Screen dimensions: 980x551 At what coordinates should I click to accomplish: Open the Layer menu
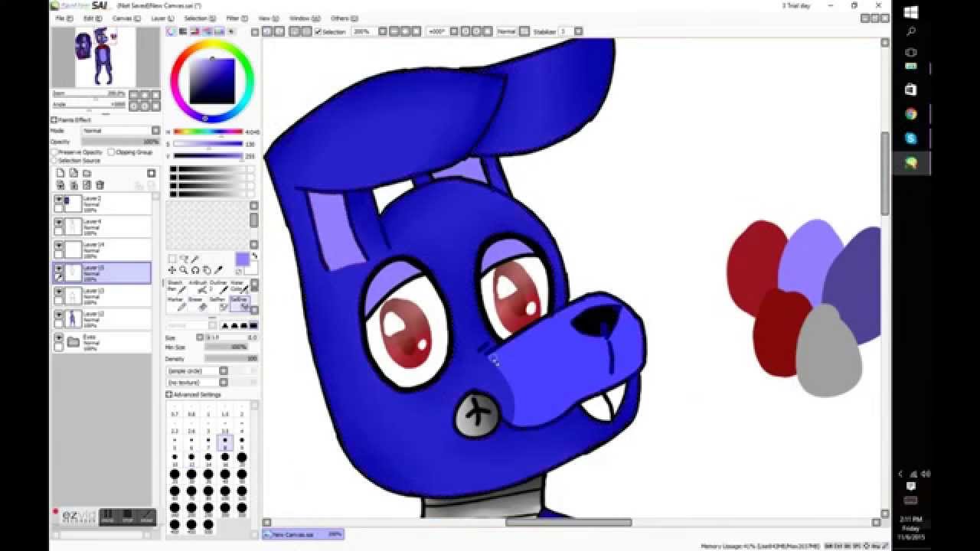(162, 18)
